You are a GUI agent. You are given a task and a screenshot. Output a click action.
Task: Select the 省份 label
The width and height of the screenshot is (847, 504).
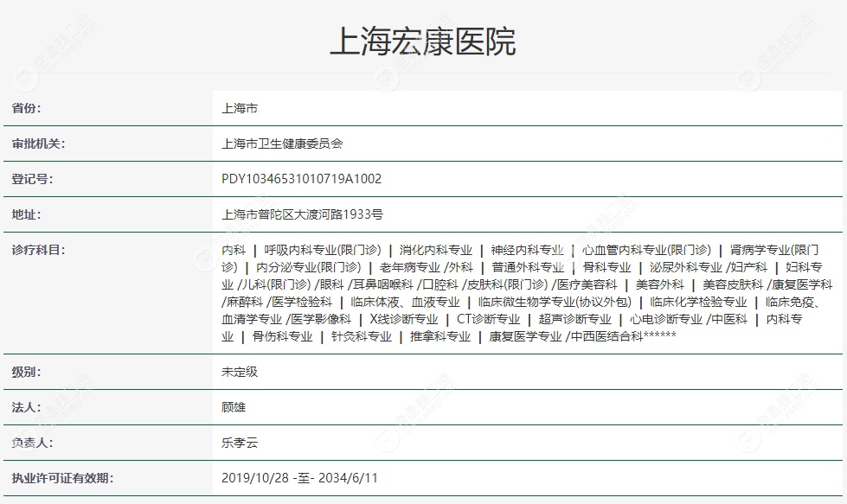click(x=27, y=108)
